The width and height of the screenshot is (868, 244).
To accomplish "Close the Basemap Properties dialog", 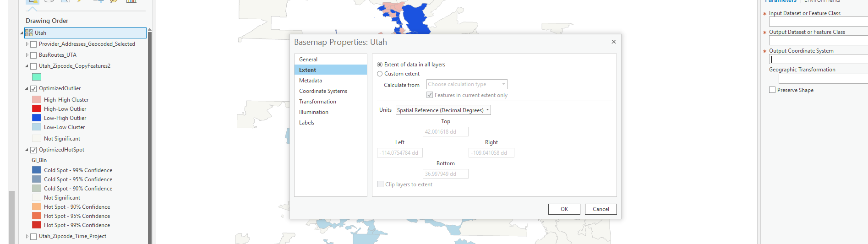I will tap(614, 42).
